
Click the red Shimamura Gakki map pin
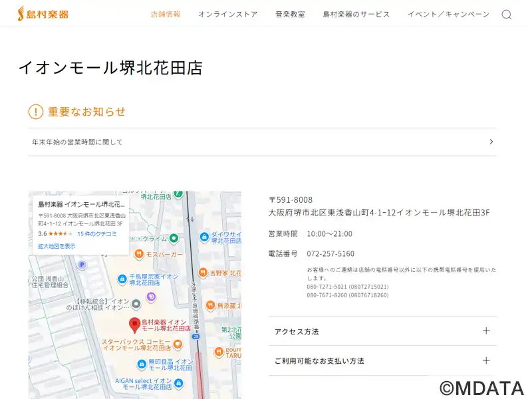[x=134, y=325]
